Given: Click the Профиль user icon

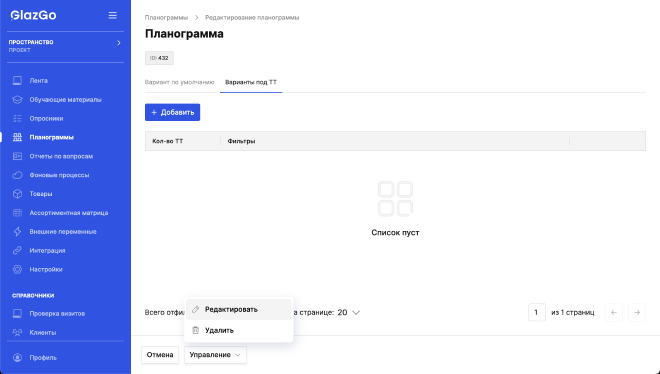Looking at the screenshot, I should (17, 358).
